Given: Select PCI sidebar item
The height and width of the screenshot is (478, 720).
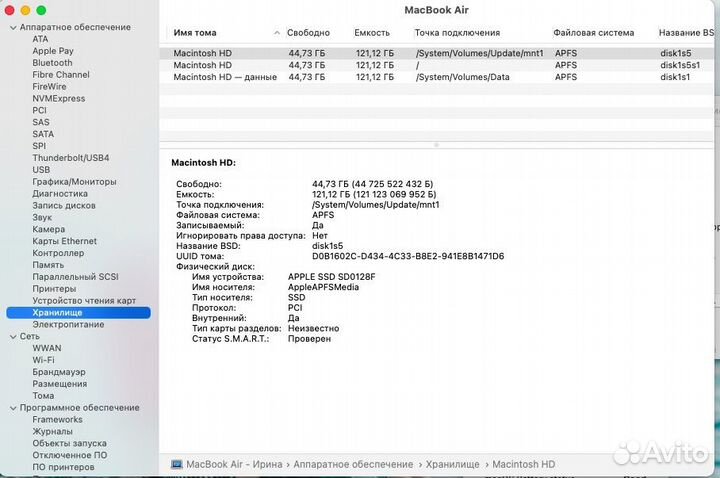Looking at the screenshot, I should pos(39,110).
